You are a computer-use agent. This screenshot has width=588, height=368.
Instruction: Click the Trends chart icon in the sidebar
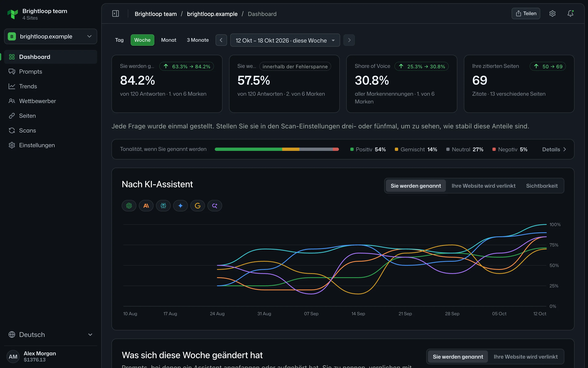12,86
